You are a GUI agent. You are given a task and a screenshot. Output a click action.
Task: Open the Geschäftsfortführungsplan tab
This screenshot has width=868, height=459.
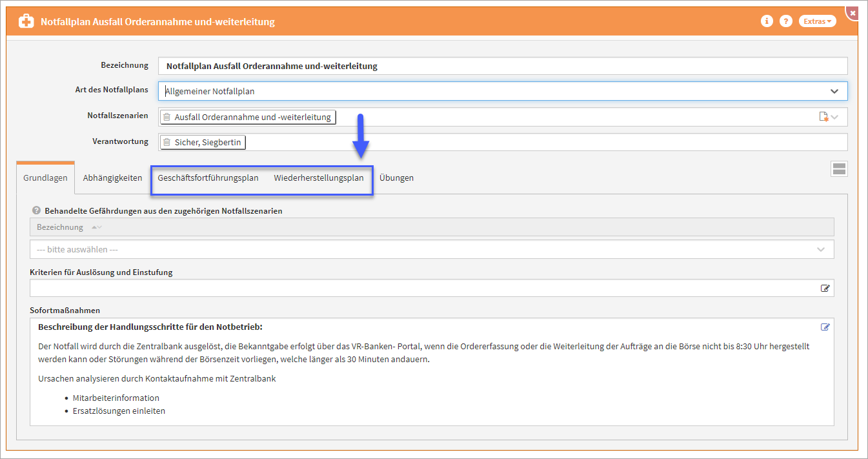[208, 178]
